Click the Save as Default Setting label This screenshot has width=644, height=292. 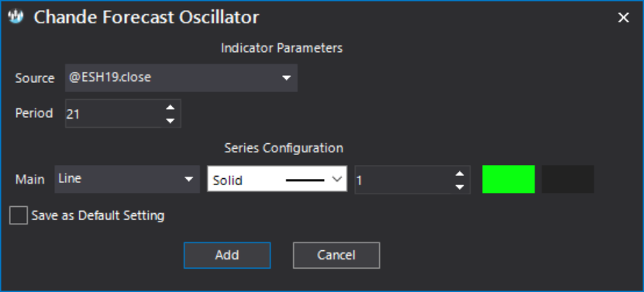click(x=98, y=215)
